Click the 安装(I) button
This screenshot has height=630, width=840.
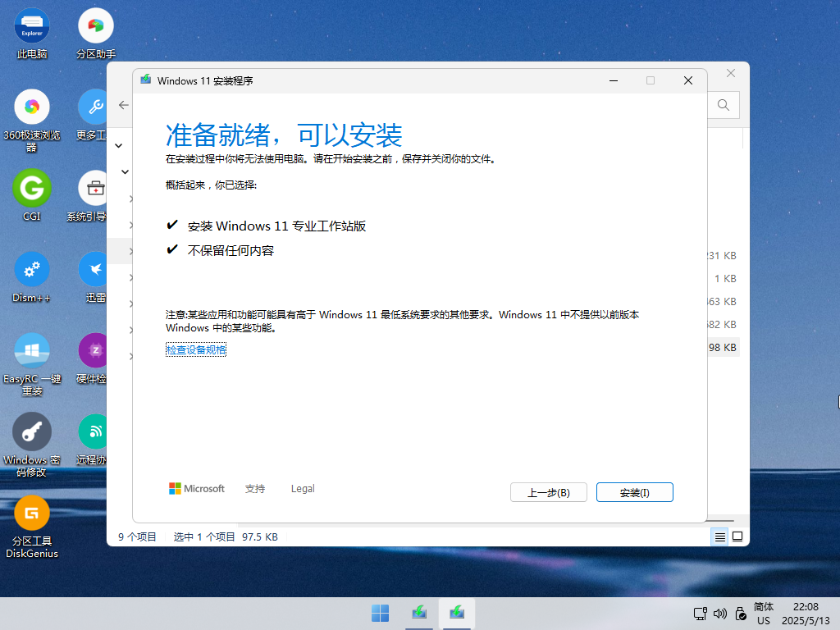635,492
